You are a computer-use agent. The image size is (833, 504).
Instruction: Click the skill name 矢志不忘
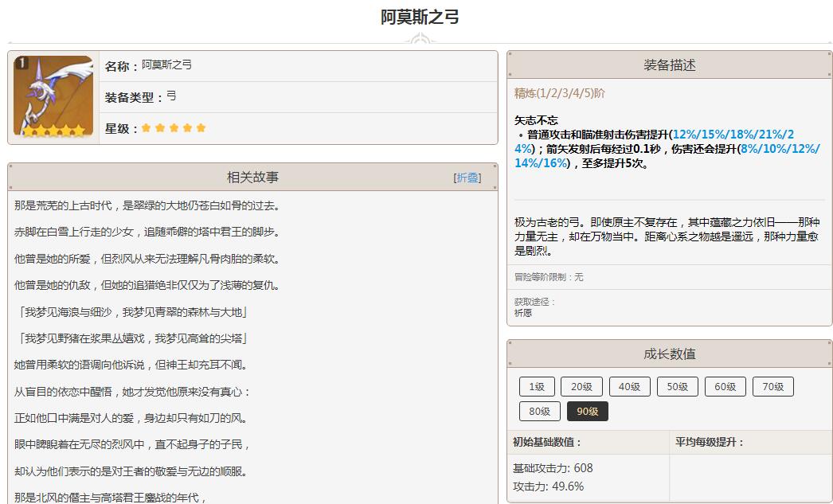click(536, 120)
